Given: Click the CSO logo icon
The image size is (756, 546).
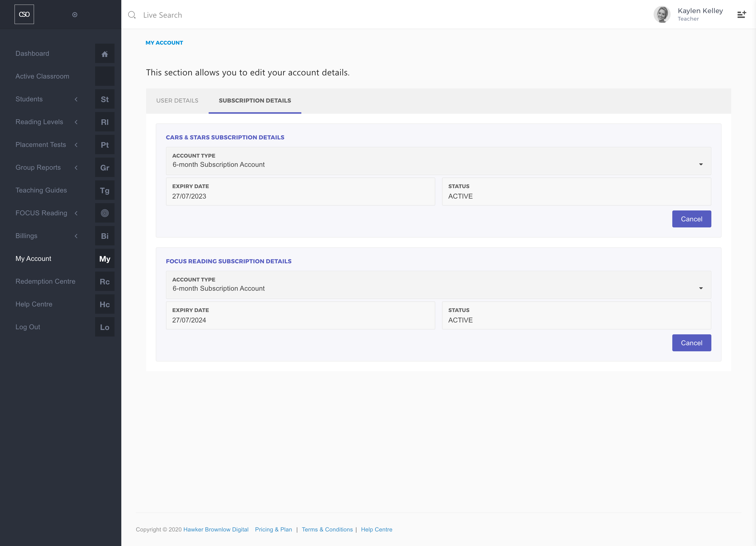Looking at the screenshot, I should [x=24, y=14].
